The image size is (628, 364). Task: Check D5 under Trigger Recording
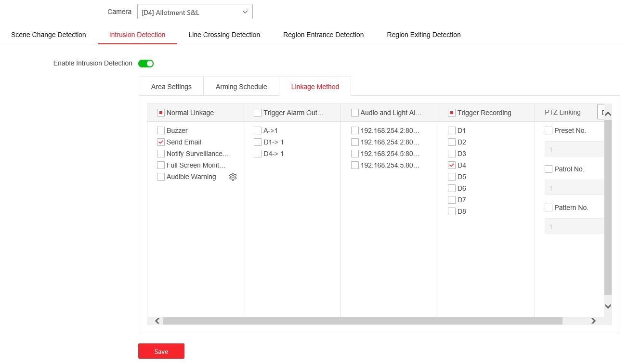click(x=452, y=177)
